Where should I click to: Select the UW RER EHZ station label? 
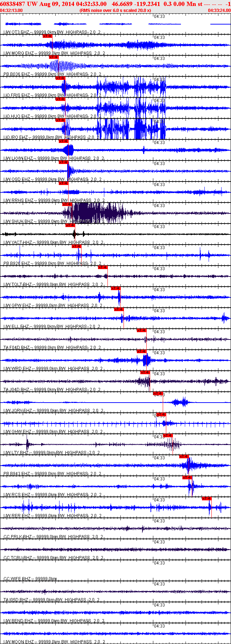17,515
